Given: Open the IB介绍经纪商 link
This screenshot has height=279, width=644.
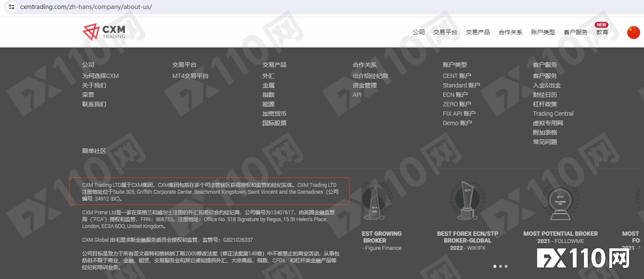Looking at the screenshot, I should [x=370, y=76].
